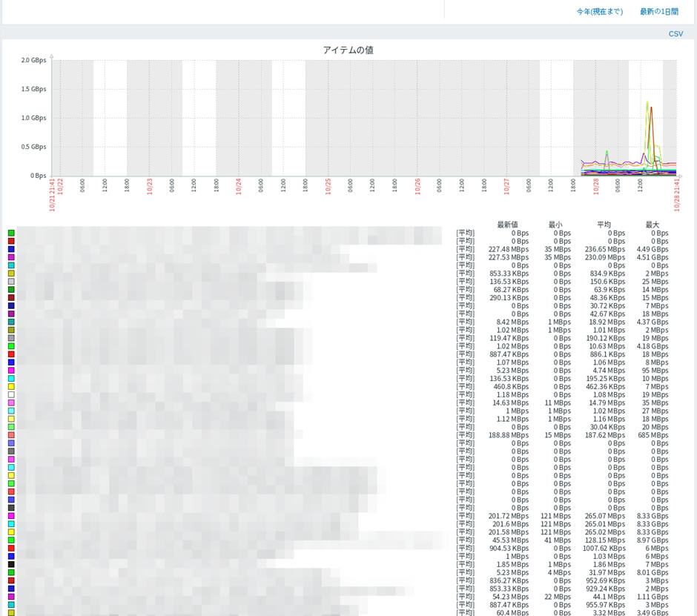Open the 今年(現在まで) time range link
Screen dimensions: 697x616
[x=599, y=12]
